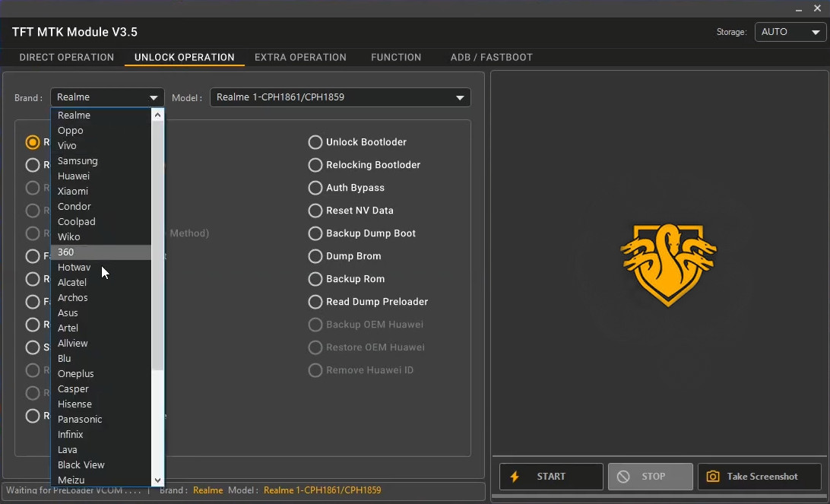This screenshot has height=504, width=830.
Task: Click the swan shield logo emblem
Action: pyautogui.click(x=667, y=265)
